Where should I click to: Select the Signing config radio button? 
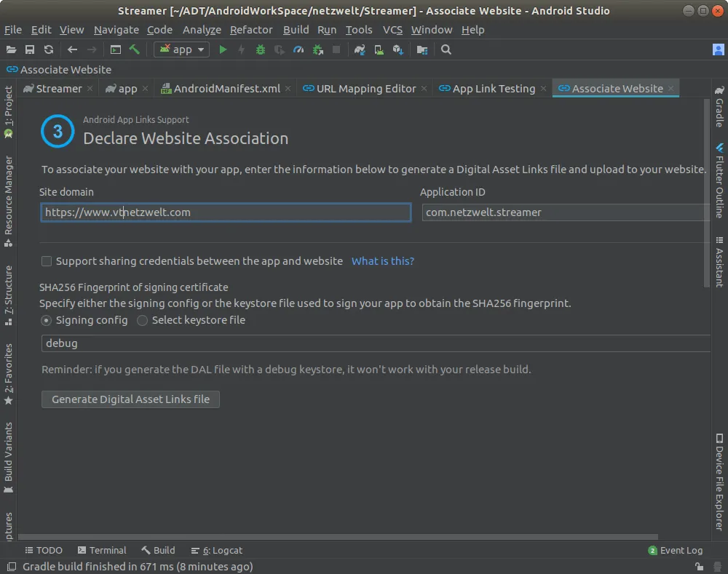click(45, 320)
